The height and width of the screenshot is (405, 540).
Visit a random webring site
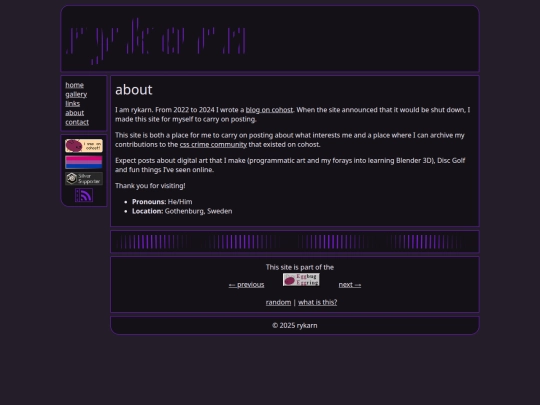(x=278, y=302)
